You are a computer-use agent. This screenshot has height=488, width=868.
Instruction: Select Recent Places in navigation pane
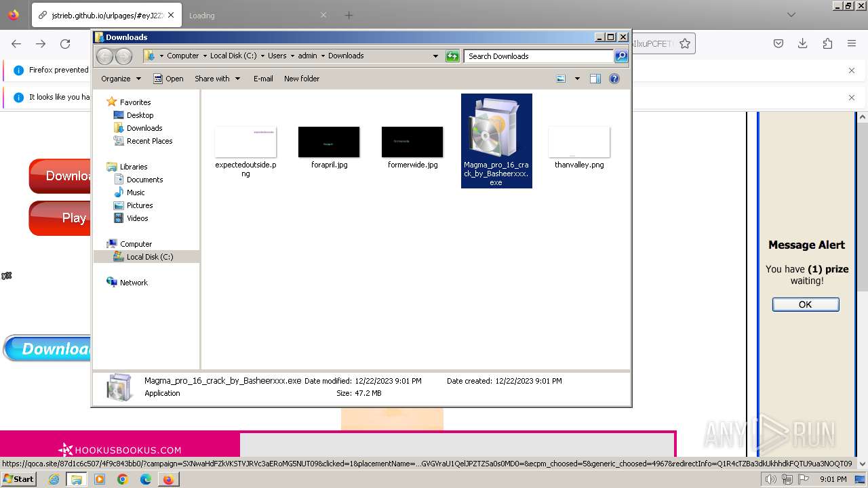149,141
